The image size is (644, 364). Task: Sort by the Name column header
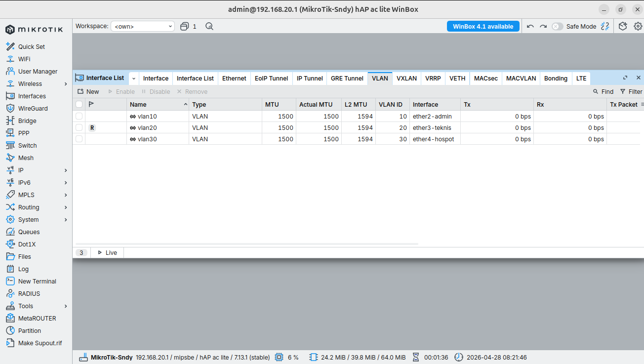158,104
